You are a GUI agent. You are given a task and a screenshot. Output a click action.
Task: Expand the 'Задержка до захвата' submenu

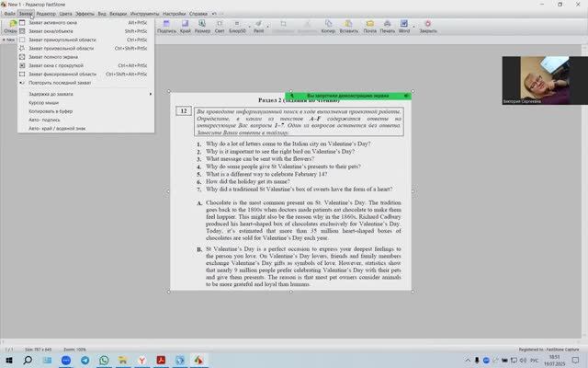coord(85,94)
